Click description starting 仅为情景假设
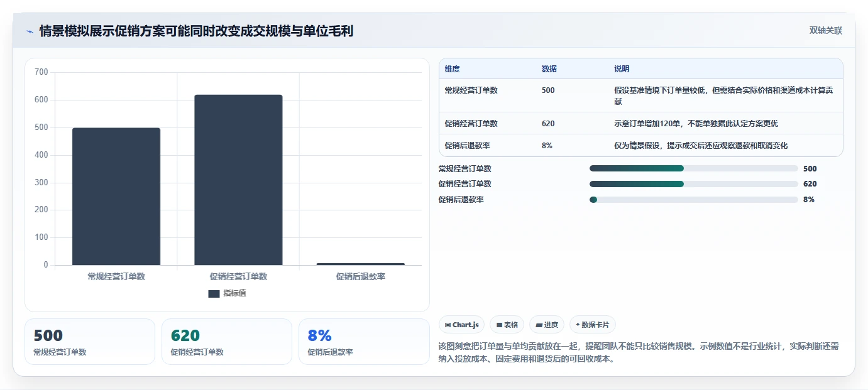This screenshot has height=390, width=868. click(x=701, y=146)
